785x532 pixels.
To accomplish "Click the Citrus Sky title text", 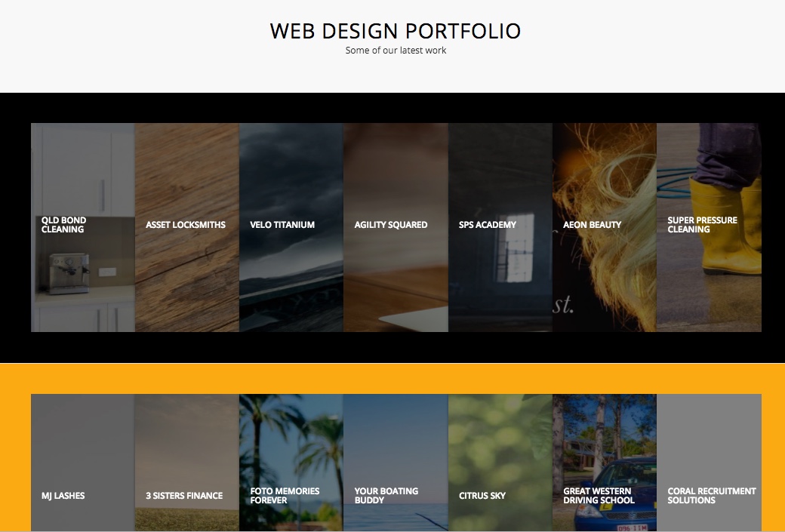I will click(482, 496).
